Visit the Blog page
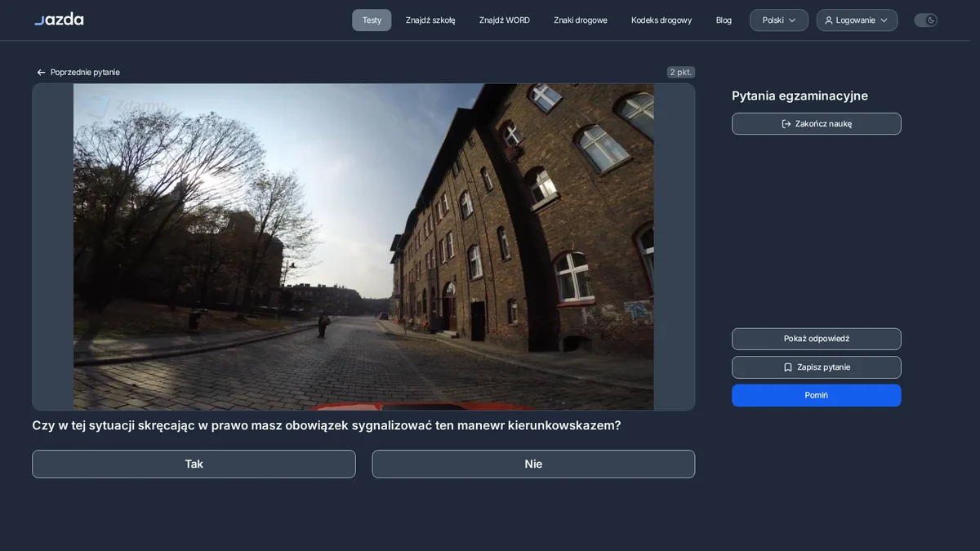Viewport: 980px width, 551px height. click(724, 20)
